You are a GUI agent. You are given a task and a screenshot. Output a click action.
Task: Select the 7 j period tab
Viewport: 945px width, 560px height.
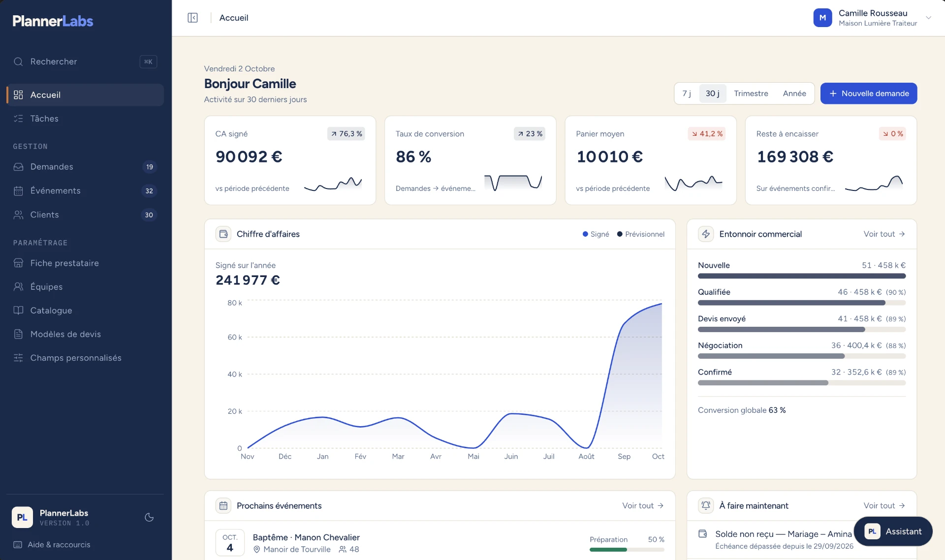click(x=687, y=93)
